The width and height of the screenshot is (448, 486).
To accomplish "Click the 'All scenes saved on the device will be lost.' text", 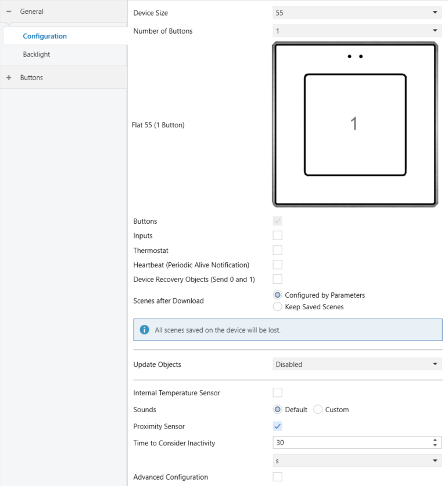I will pyautogui.click(x=217, y=330).
